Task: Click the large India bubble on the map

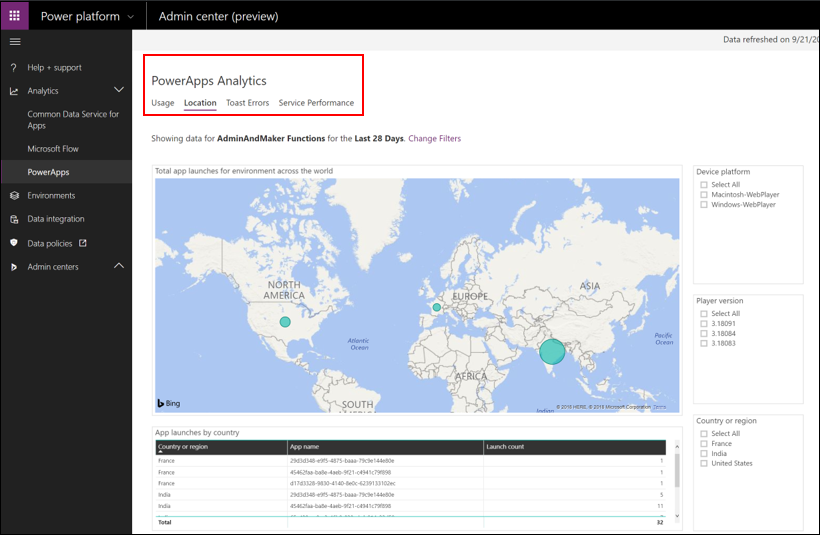Action: (552, 351)
